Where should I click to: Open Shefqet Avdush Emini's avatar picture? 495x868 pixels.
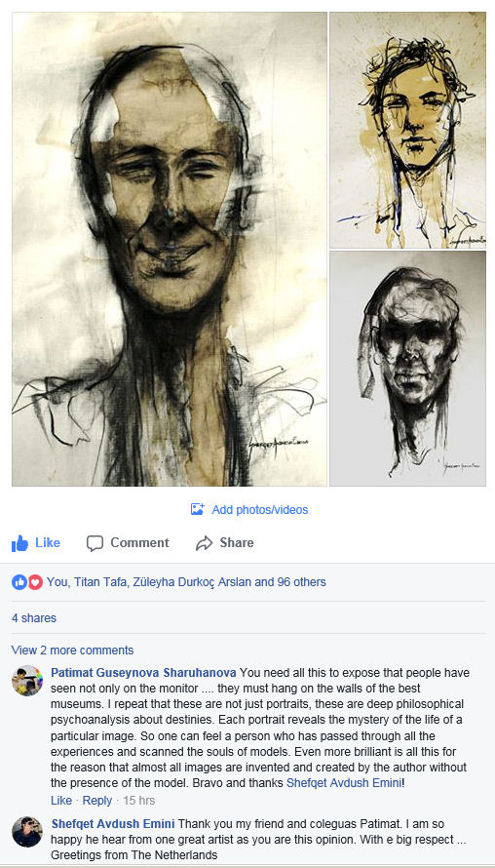pos(27,832)
